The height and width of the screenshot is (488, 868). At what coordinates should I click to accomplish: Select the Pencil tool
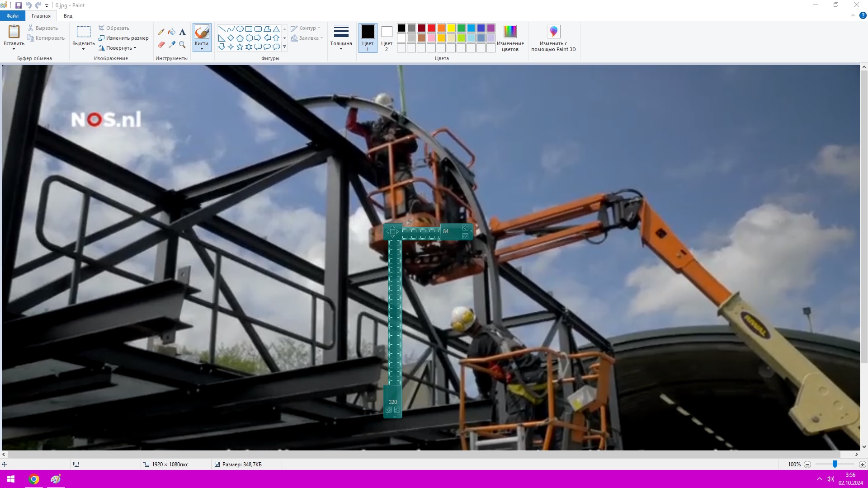[x=161, y=32]
